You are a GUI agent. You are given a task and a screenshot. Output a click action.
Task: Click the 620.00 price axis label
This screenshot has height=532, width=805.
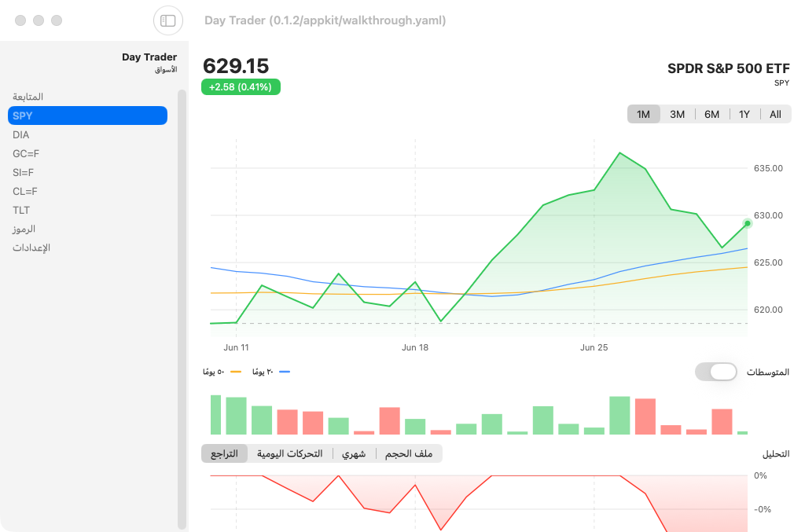point(768,310)
